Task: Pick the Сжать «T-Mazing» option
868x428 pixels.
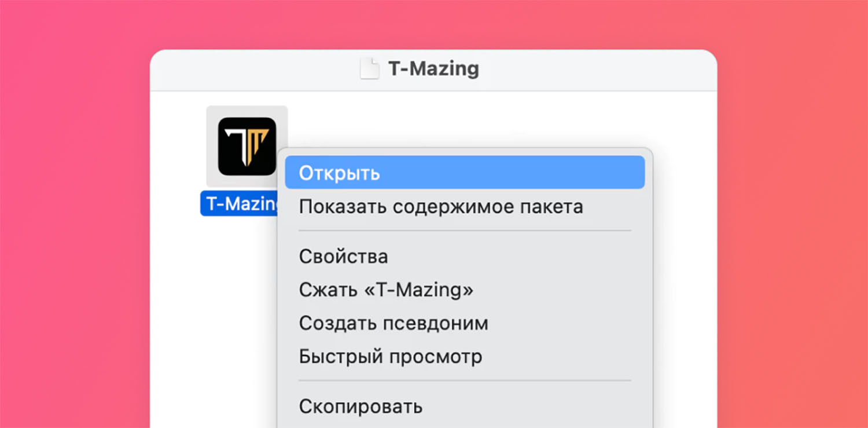Action: click(x=386, y=289)
